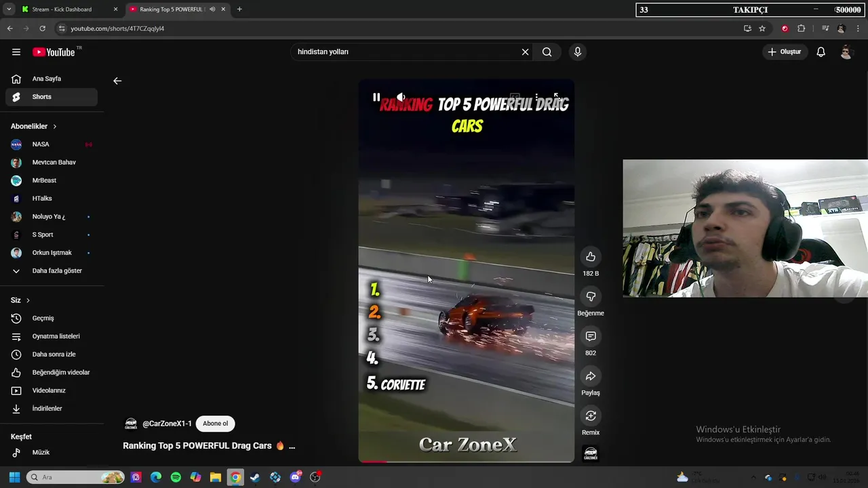Image resolution: width=868 pixels, height=488 pixels.
Task: Open Spotify from the taskbar
Action: click(x=176, y=477)
